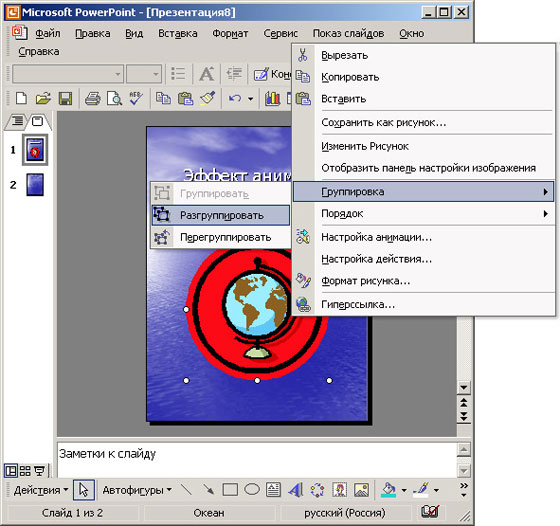Viewport: 560px width, 526px height.
Task: Click the Undo arrow icon
Action: click(235, 98)
